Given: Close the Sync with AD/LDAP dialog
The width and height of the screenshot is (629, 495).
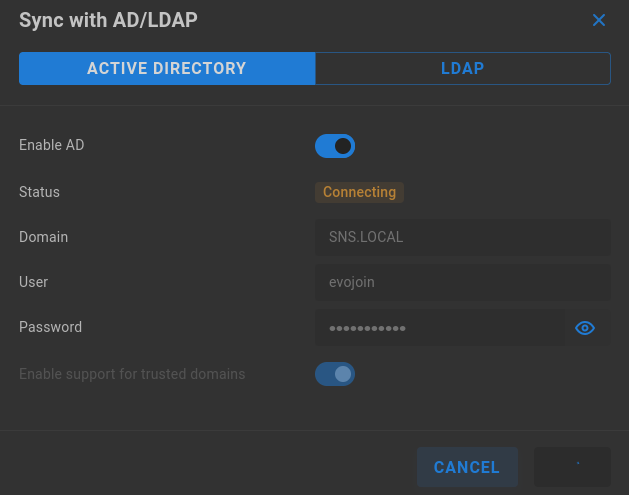Looking at the screenshot, I should (x=599, y=20).
